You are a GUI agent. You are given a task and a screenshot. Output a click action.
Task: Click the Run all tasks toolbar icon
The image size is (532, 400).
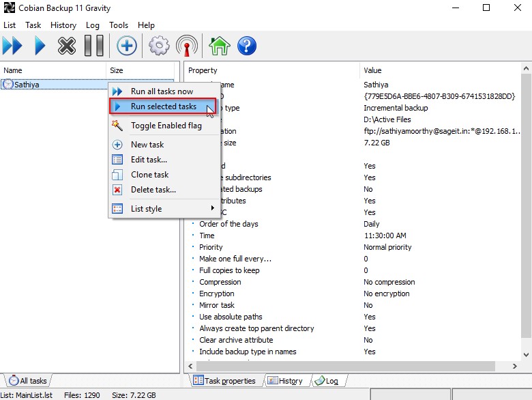pos(12,46)
